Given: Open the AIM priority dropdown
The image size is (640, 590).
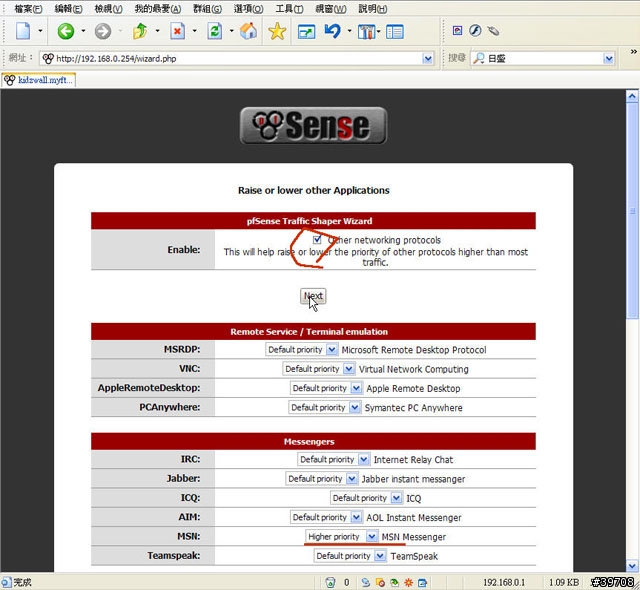Looking at the screenshot, I should pyautogui.click(x=326, y=517).
